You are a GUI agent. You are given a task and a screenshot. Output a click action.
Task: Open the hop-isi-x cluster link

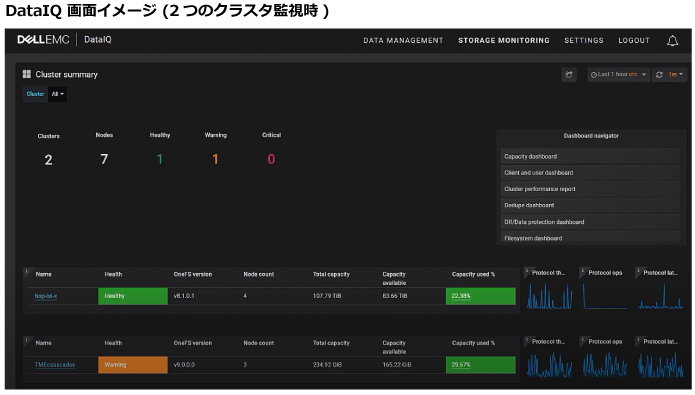pyautogui.click(x=46, y=296)
